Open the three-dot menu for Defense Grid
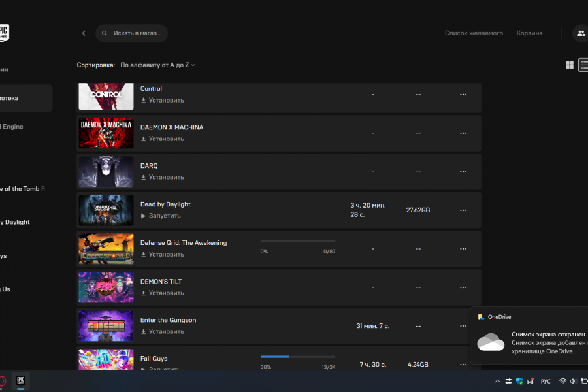588x392 pixels. click(x=463, y=249)
